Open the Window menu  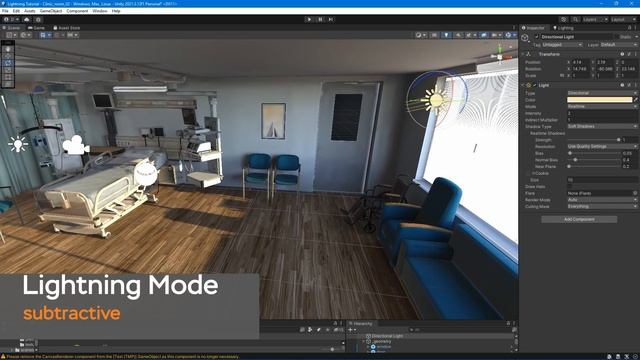100,11
